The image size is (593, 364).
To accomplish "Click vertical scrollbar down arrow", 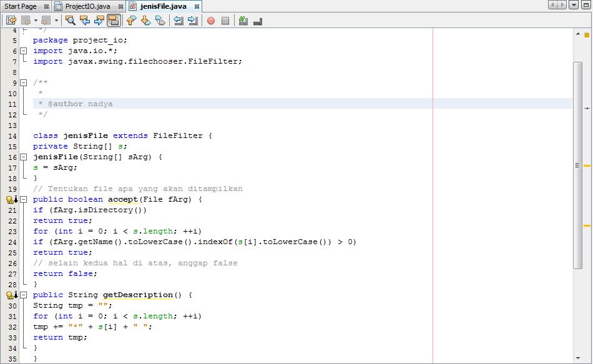I will (x=578, y=358).
